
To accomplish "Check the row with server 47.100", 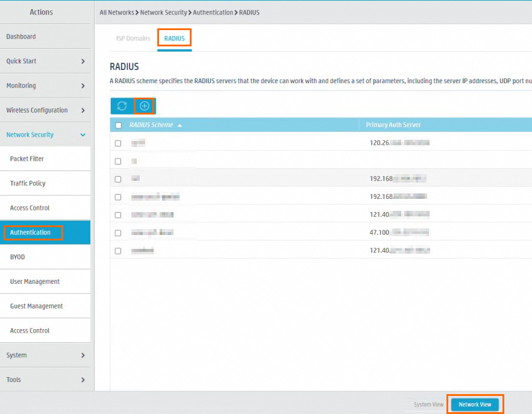I will (117, 233).
